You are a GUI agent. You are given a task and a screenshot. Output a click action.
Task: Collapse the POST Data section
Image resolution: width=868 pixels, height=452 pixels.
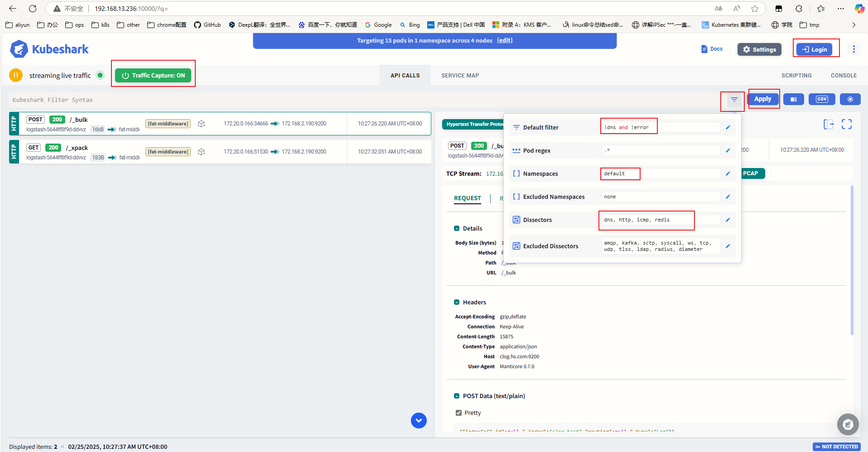pos(457,396)
